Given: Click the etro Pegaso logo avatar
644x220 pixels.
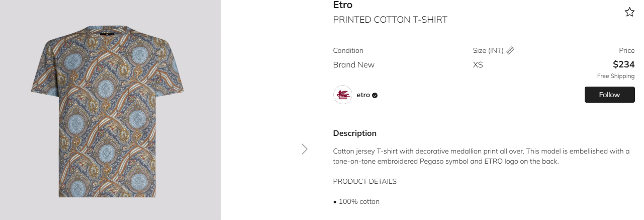Looking at the screenshot, I should click(343, 95).
